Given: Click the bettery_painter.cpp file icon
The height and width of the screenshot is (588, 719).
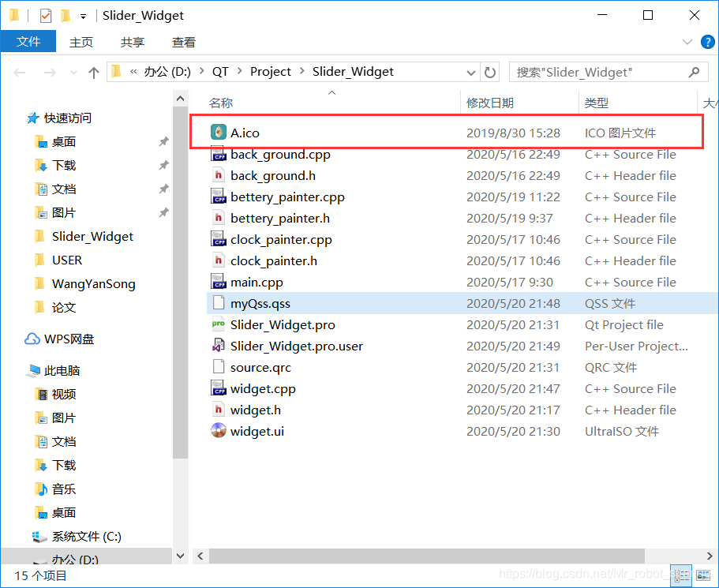Looking at the screenshot, I should click(x=219, y=197).
